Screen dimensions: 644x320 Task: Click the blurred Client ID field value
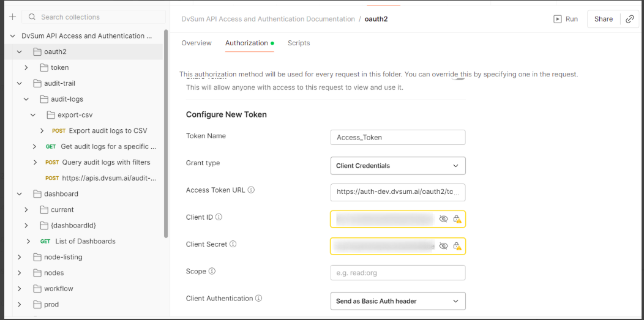(384, 219)
